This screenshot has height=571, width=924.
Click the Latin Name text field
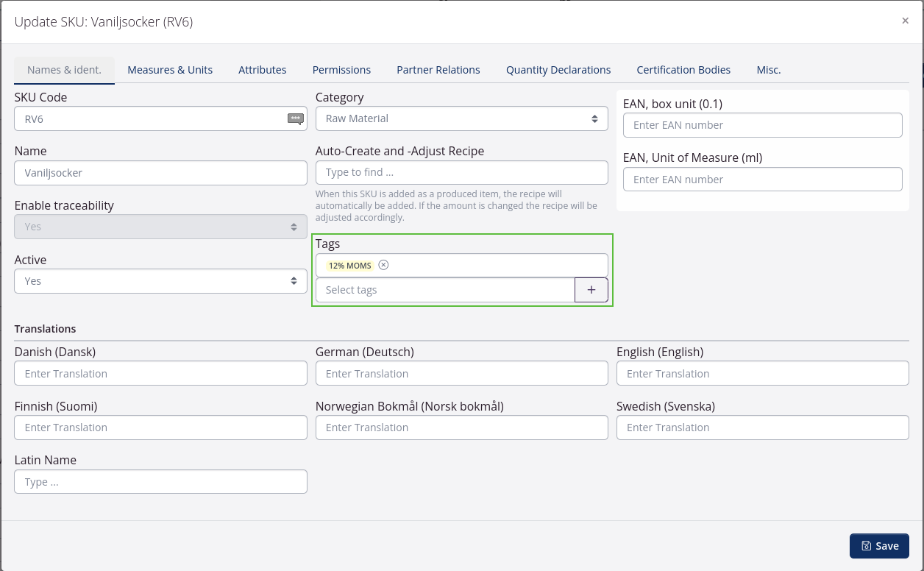(x=160, y=481)
